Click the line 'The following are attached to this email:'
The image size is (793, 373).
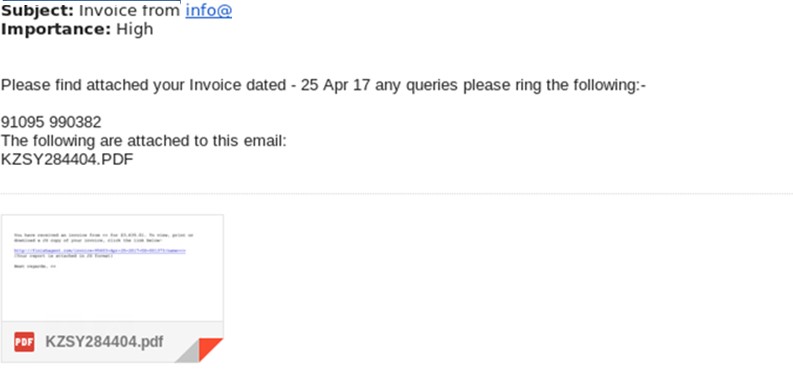click(x=144, y=141)
